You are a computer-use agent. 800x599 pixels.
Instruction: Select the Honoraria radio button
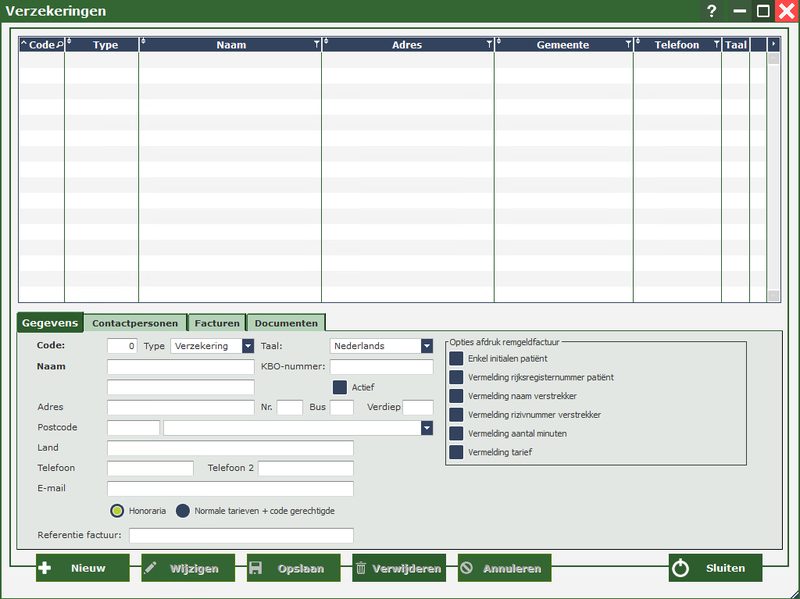(117, 511)
